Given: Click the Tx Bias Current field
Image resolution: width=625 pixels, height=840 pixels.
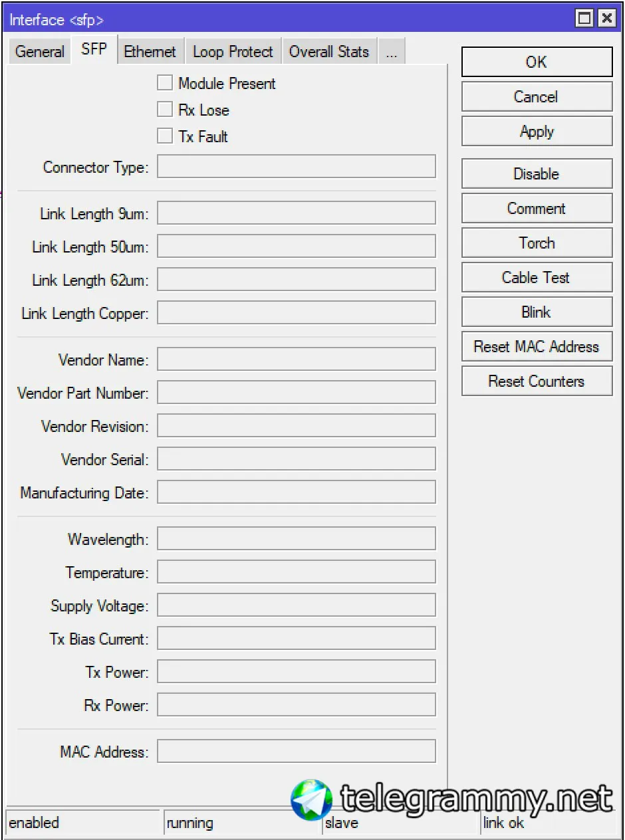Looking at the screenshot, I should coord(297,639).
